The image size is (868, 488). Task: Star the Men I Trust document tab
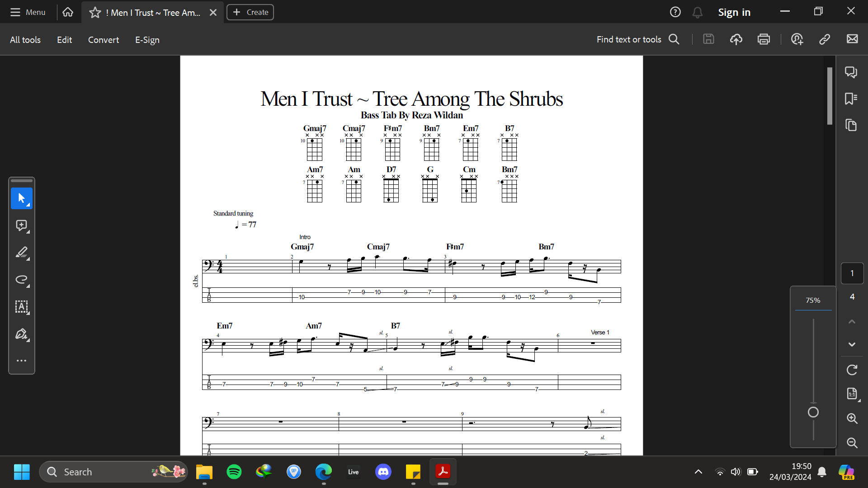(95, 13)
